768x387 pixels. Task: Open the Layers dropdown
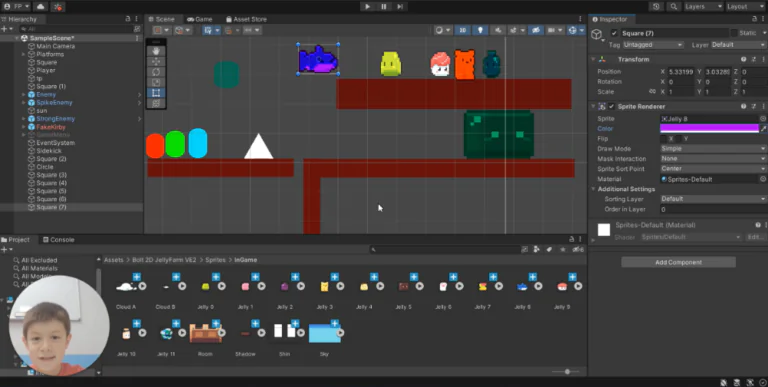point(703,6)
